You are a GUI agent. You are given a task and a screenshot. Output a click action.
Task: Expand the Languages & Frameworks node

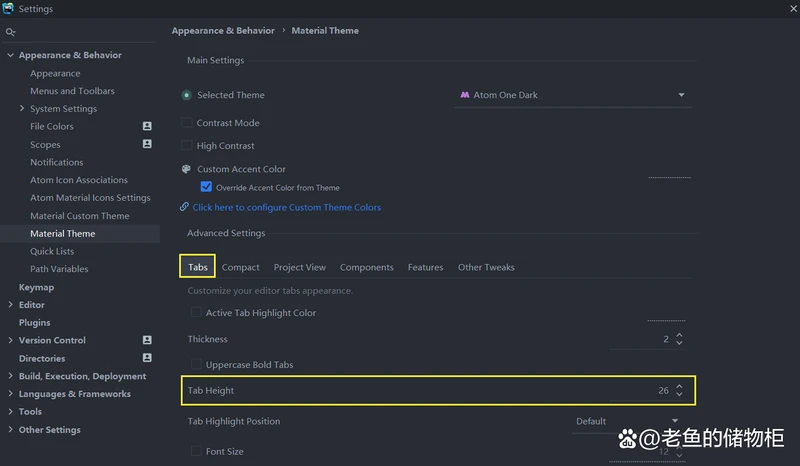coord(10,394)
